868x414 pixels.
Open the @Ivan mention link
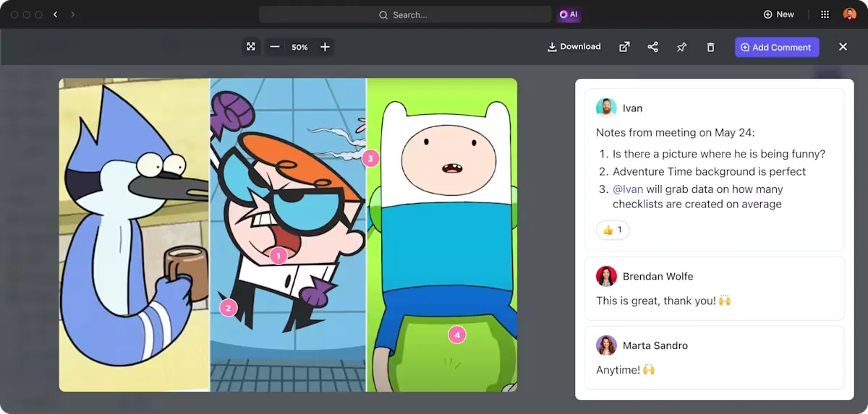(x=628, y=189)
